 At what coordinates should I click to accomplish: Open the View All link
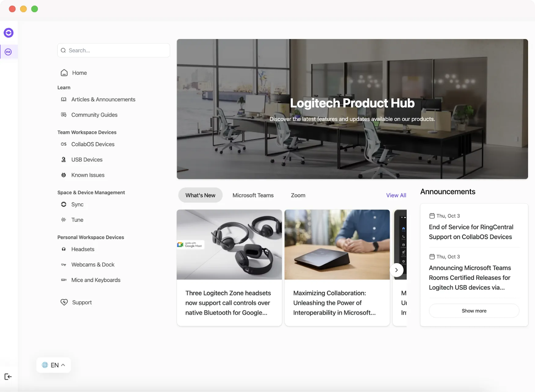pos(396,195)
